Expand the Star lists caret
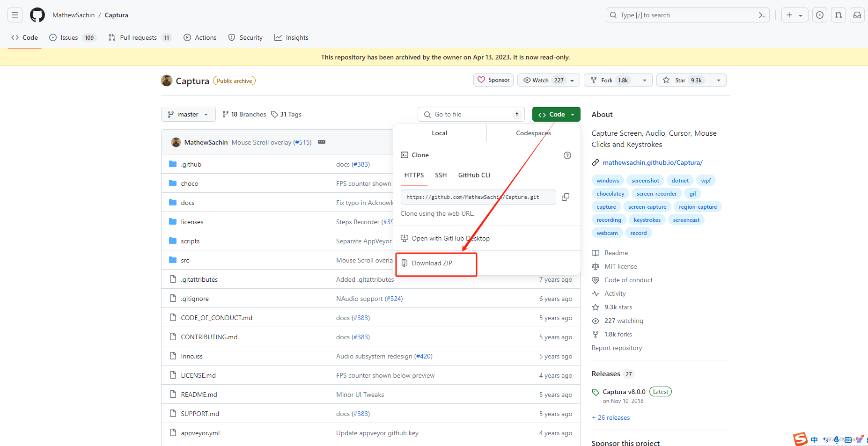 [x=719, y=80]
